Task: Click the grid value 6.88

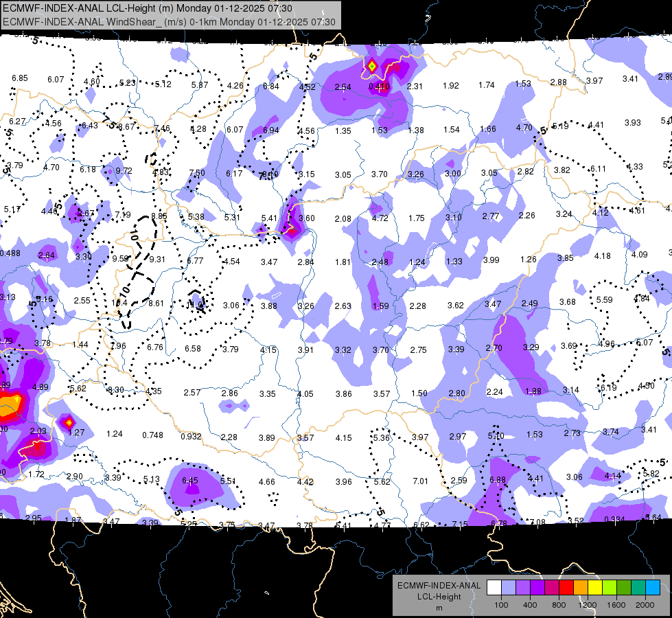Action: [498, 480]
